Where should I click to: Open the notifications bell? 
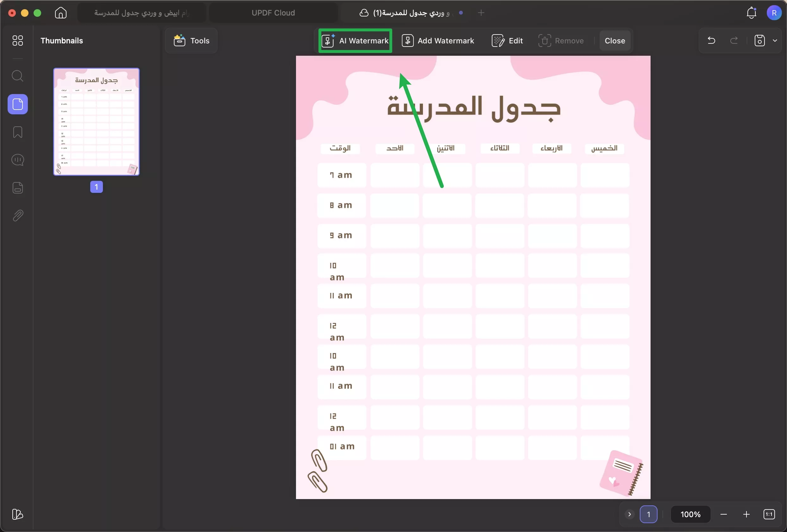(752, 13)
